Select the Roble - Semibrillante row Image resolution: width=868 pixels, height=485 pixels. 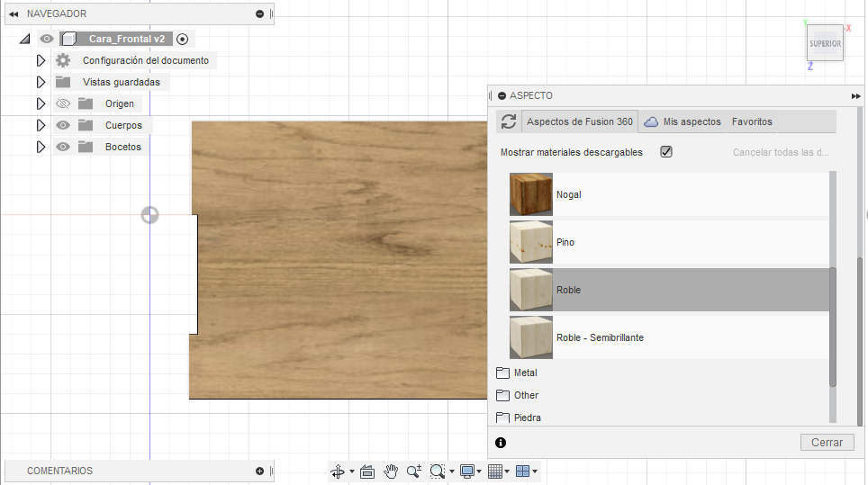[x=669, y=337]
